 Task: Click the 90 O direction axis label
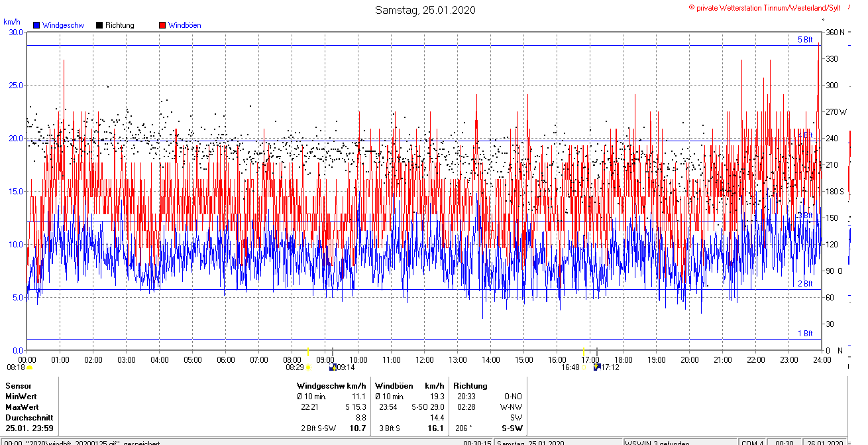pos(834,271)
